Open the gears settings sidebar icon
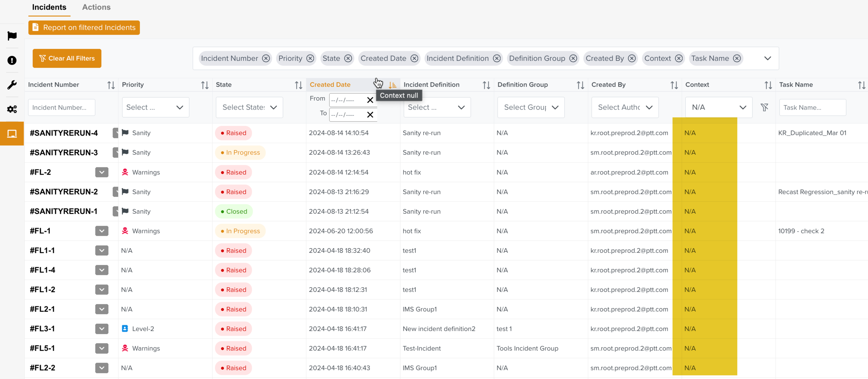This screenshot has height=379, width=868. [12, 109]
